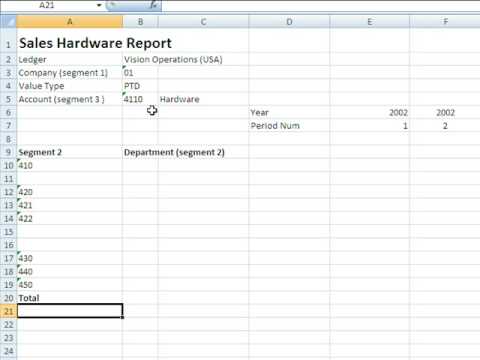The image size is (480, 360).
Task: Select the cell containing 450
Action: pos(70,285)
